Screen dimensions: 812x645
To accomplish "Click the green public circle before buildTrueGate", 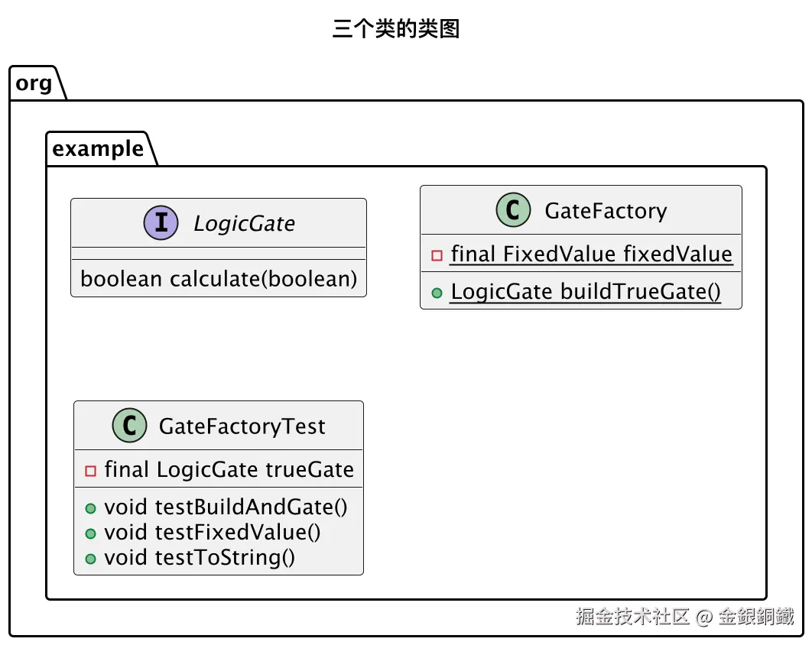I will 437,293.
